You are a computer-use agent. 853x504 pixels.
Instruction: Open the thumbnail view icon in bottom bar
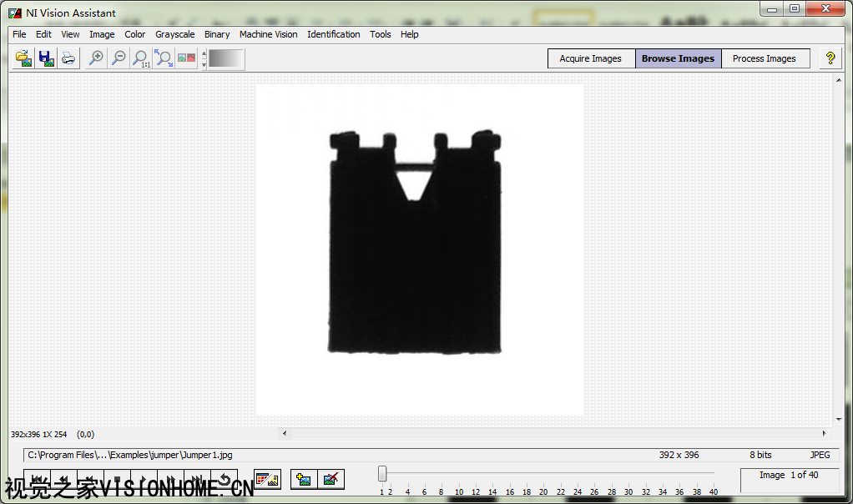[267, 479]
